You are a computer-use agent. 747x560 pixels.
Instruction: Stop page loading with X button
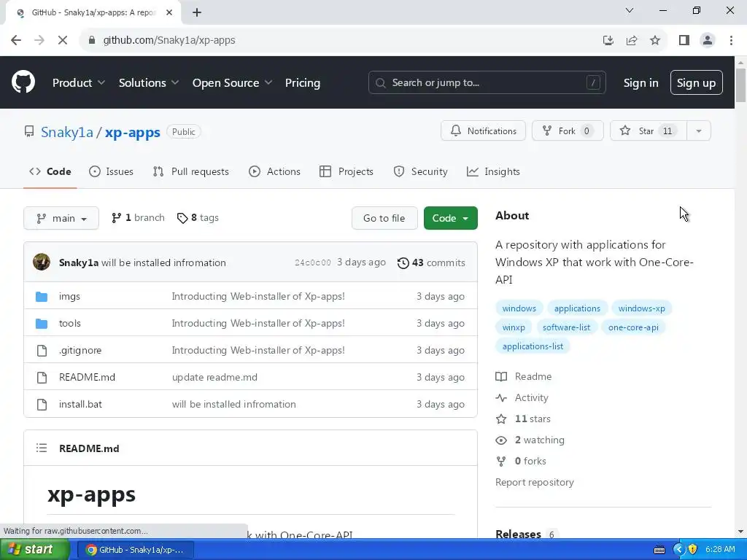(63, 40)
